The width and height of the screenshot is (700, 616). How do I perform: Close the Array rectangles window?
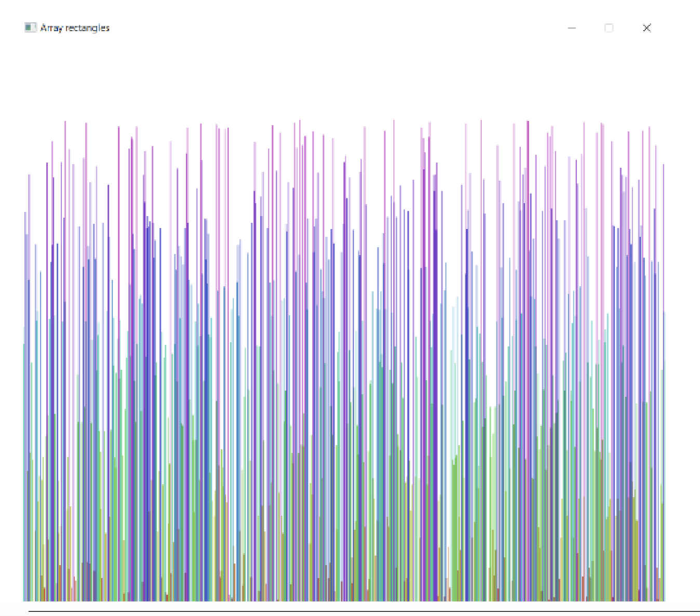point(647,28)
